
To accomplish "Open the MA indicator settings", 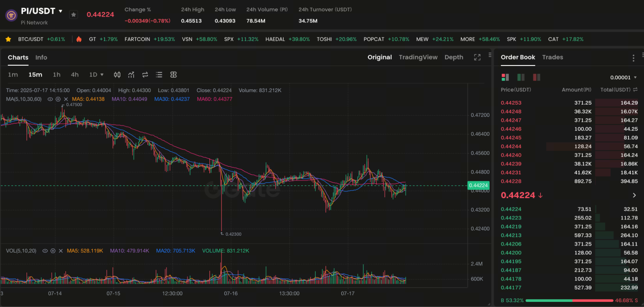I will coord(58,99).
